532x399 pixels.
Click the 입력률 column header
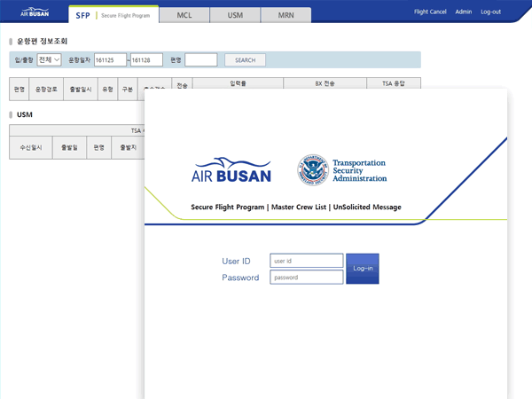point(238,83)
